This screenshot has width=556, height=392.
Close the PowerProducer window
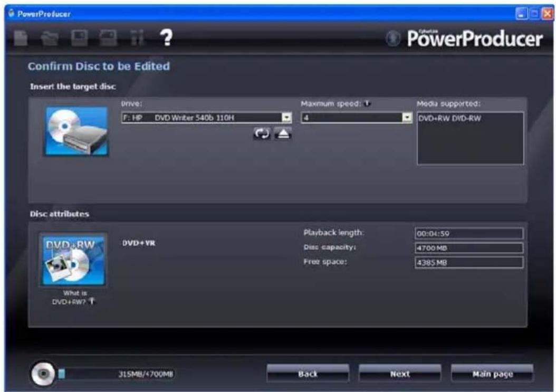point(548,14)
